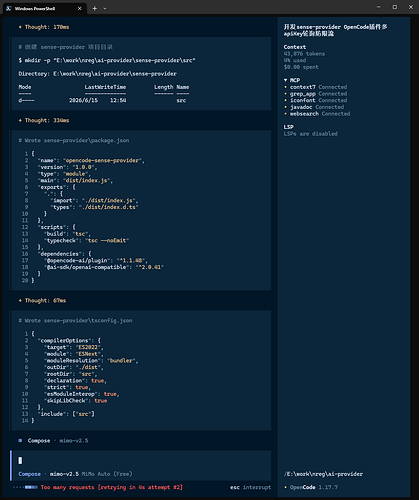Click the diamond icon beside Thought: 334ms
This screenshot has height=500, width=419.
coord(20,120)
